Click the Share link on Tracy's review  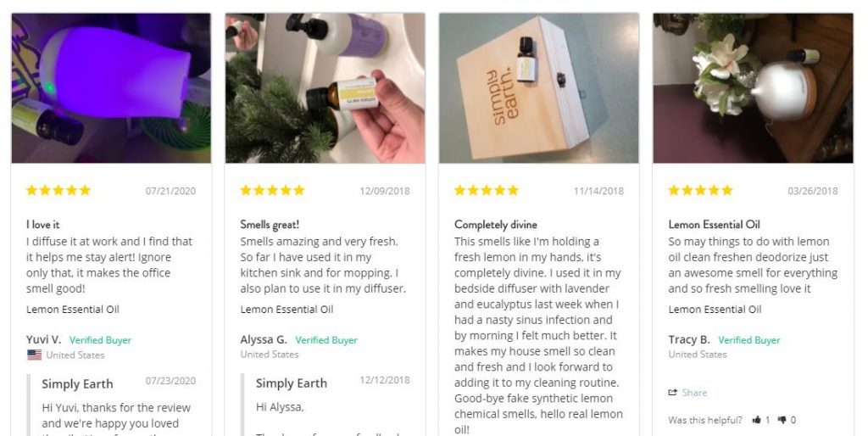[x=694, y=392]
